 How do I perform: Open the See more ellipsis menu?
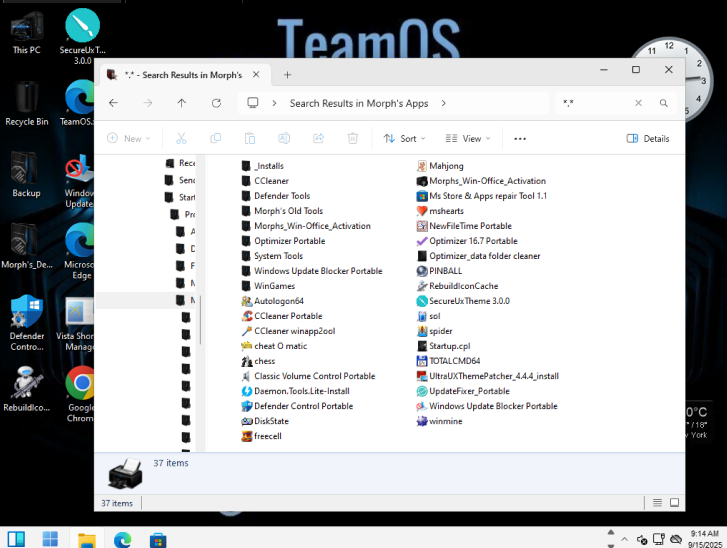(x=520, y=139)
